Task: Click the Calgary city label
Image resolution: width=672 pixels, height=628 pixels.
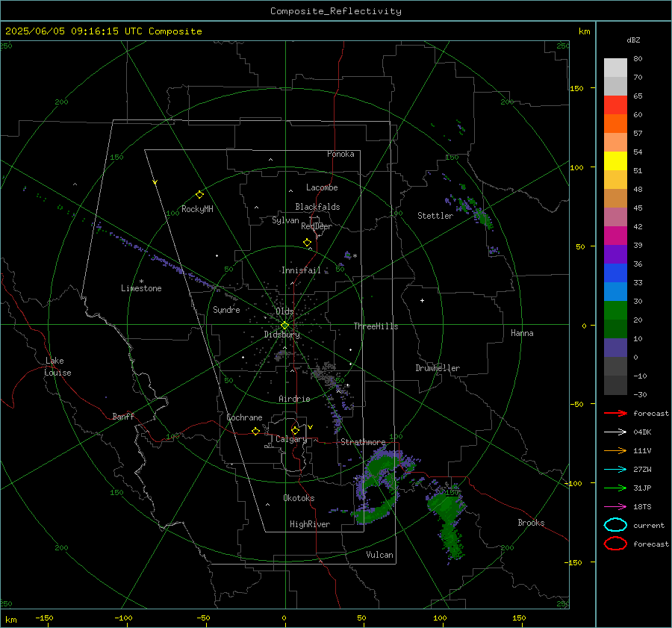Action: click(x=291, y=439)
